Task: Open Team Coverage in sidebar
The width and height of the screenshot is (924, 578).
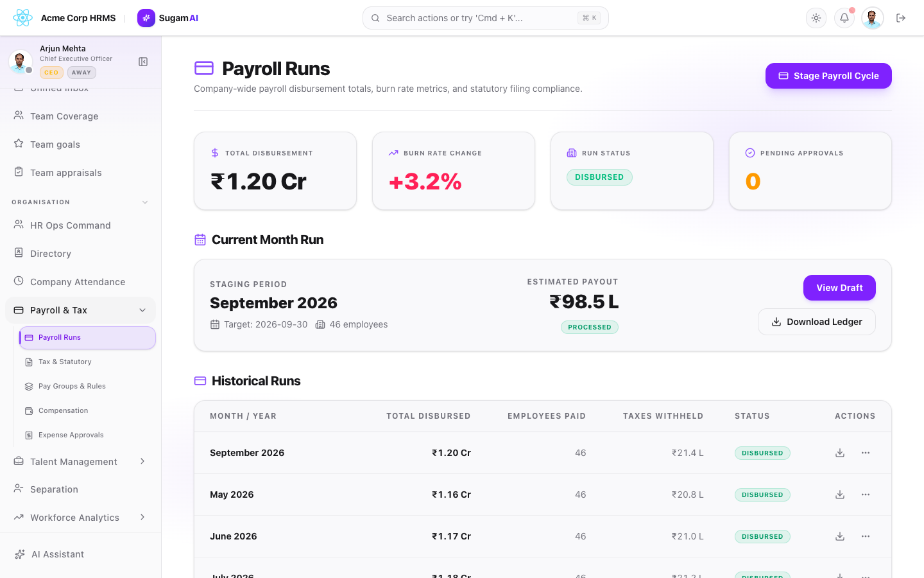Action: 80,116
